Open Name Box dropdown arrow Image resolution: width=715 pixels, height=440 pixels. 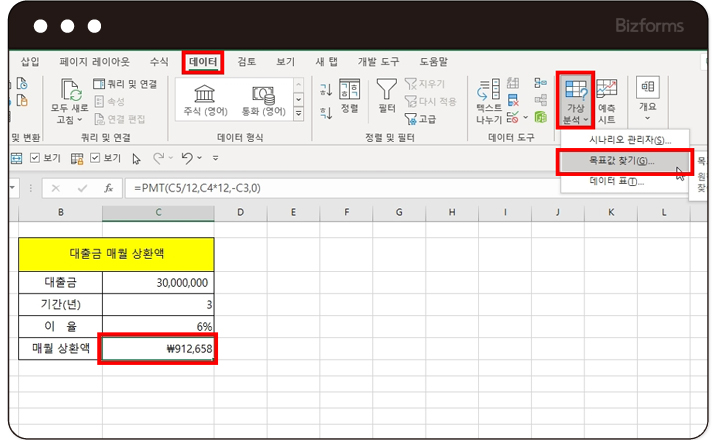pos(12,188)
